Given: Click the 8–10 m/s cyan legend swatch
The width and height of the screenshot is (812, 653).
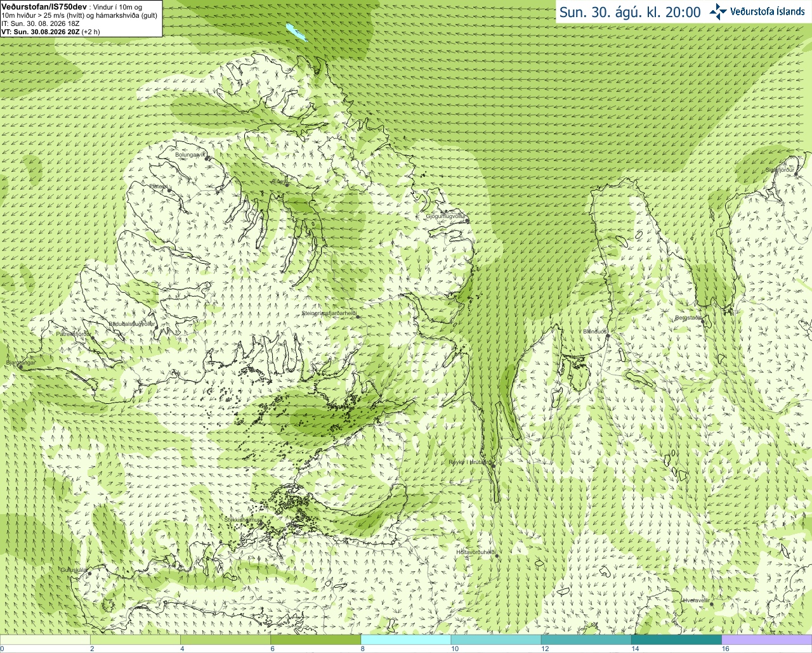Looking at the screenshot, I should [406, 640].
